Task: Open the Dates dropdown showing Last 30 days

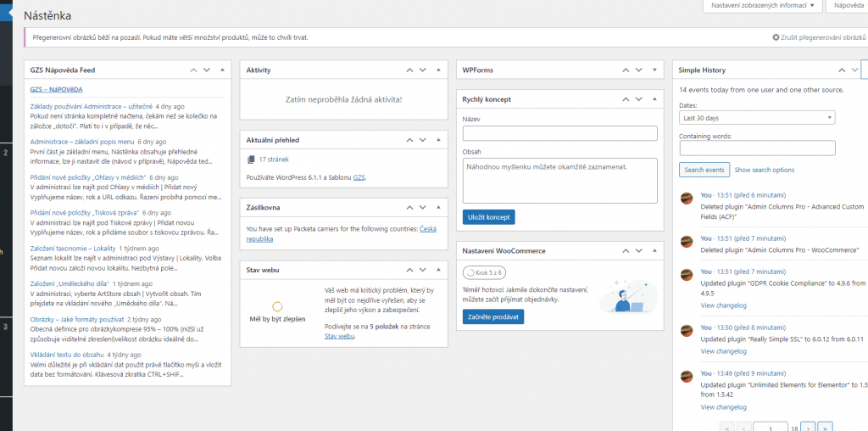Action: [x=756, y=118]
